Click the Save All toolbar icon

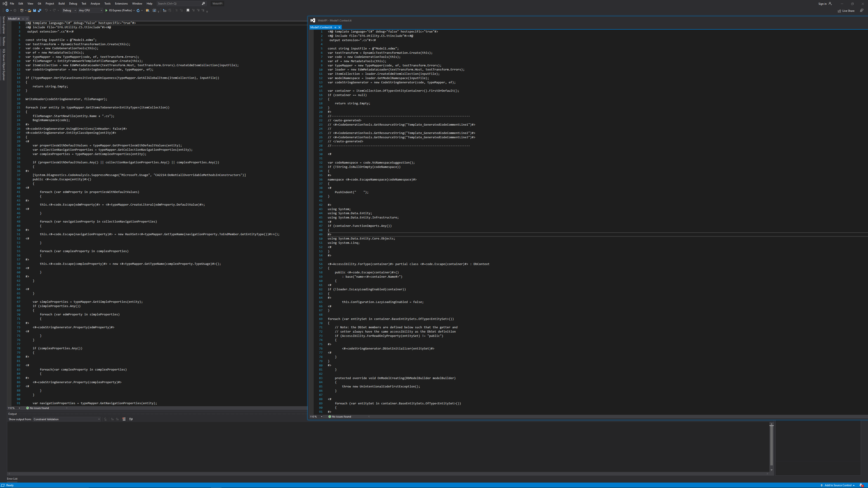[39, 10]
